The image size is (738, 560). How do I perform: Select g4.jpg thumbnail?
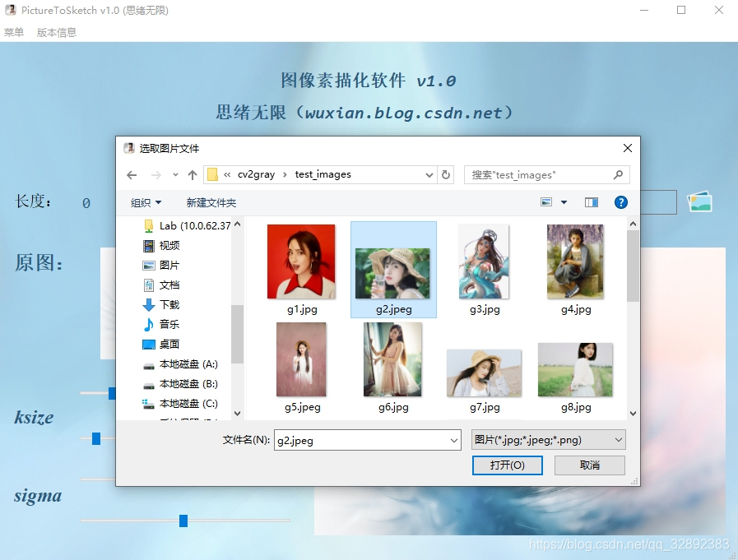pyautogui.click(x=575, y=261)
